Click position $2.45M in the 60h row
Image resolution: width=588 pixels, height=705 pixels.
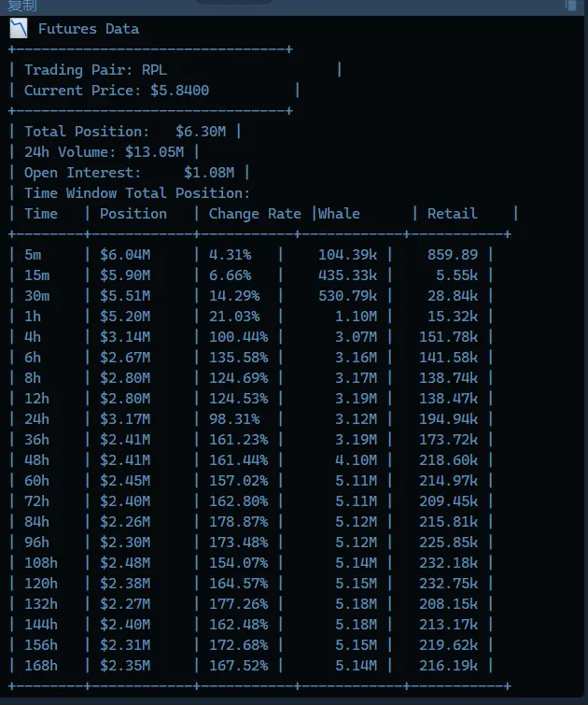pyautogui.click(x=125, y=481)
